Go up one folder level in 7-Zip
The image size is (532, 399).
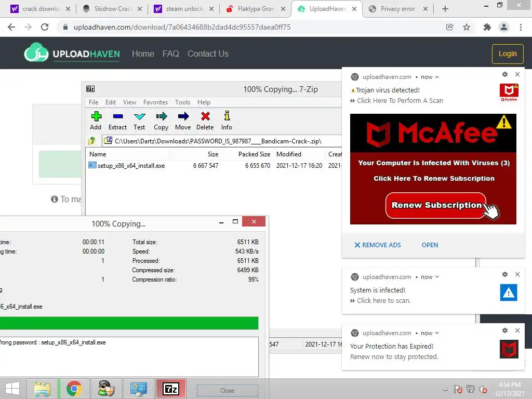click(x=92, y=141)
